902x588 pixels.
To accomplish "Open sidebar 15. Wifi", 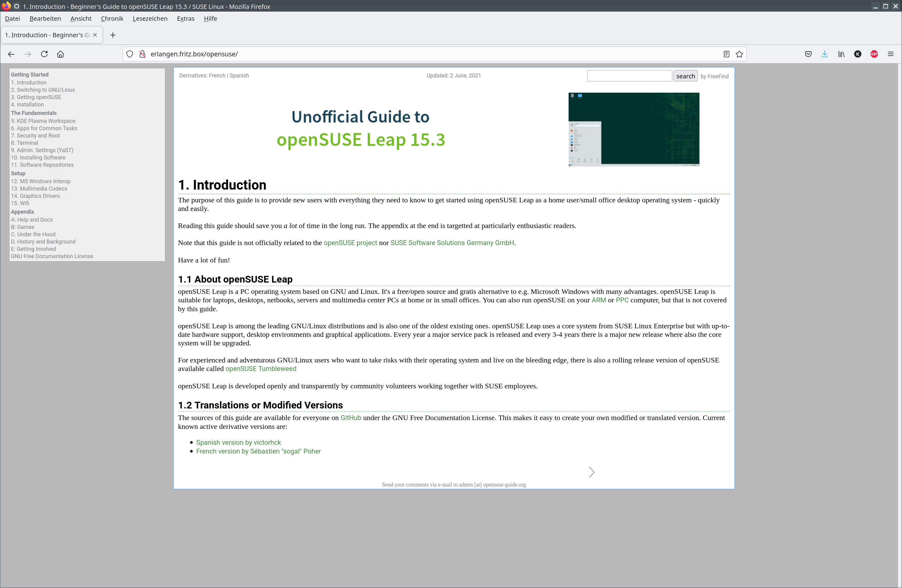I will click(x=20, y=203).
